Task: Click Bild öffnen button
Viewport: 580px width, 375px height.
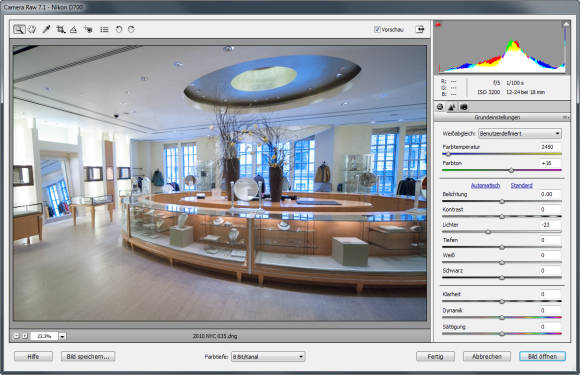Action: pos(542,357)
